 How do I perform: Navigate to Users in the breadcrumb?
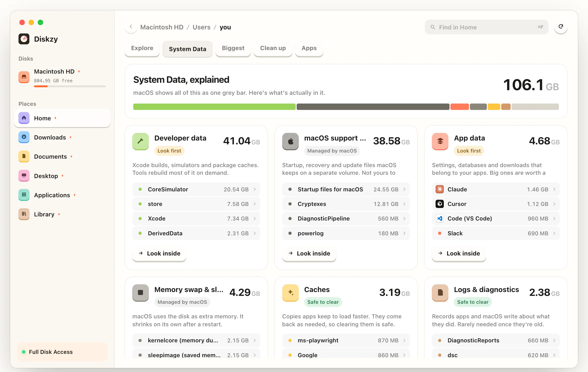pos(201,27)
